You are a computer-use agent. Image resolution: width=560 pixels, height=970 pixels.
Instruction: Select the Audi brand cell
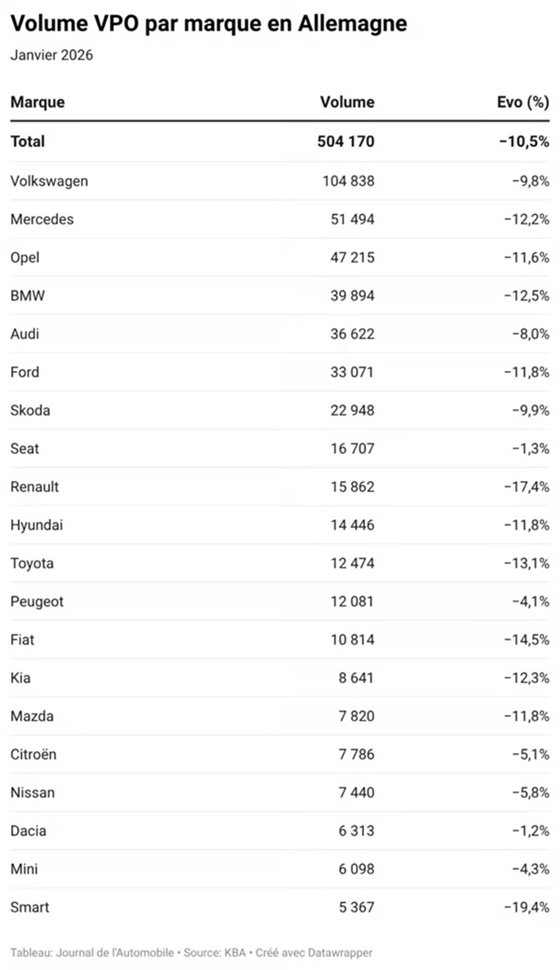click(25, 334)
